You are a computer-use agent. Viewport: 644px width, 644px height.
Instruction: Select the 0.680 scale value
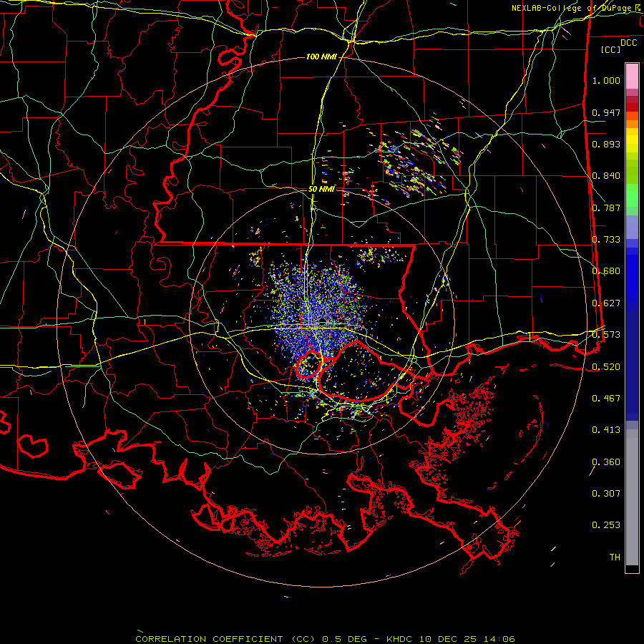coord(606,271)
